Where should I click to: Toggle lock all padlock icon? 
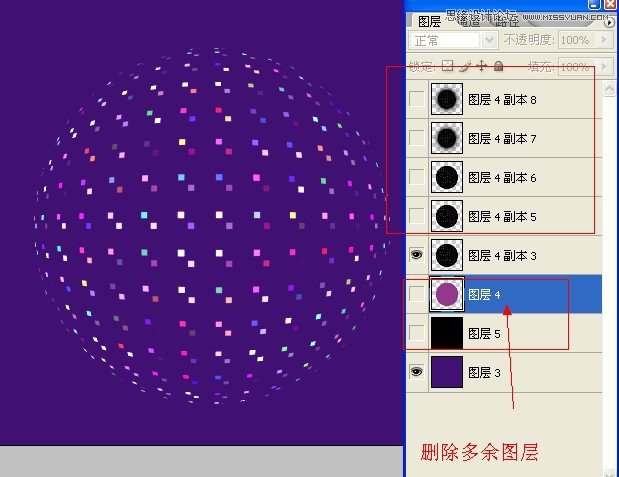tap(499, 66)
